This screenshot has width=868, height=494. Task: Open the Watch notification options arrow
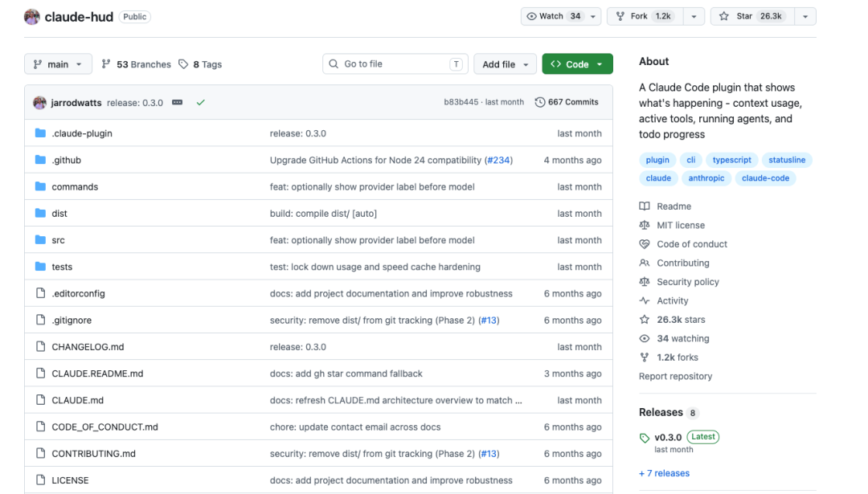coord(593,17)
